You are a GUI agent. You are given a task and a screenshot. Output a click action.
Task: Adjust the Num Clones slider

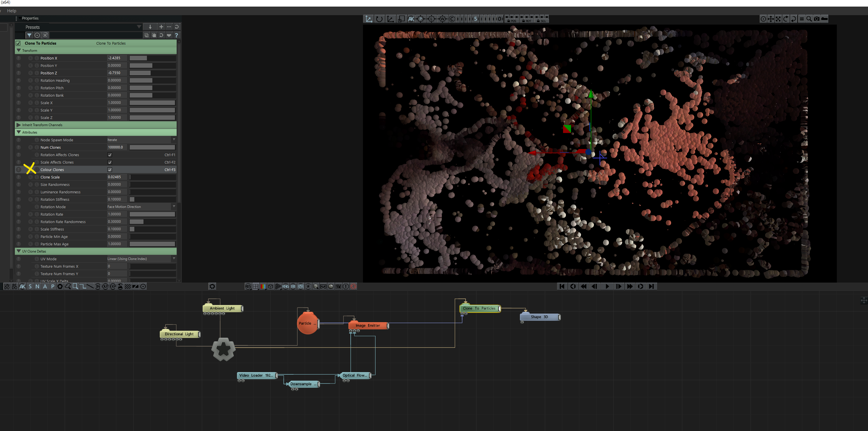click(x=153, y=147)
